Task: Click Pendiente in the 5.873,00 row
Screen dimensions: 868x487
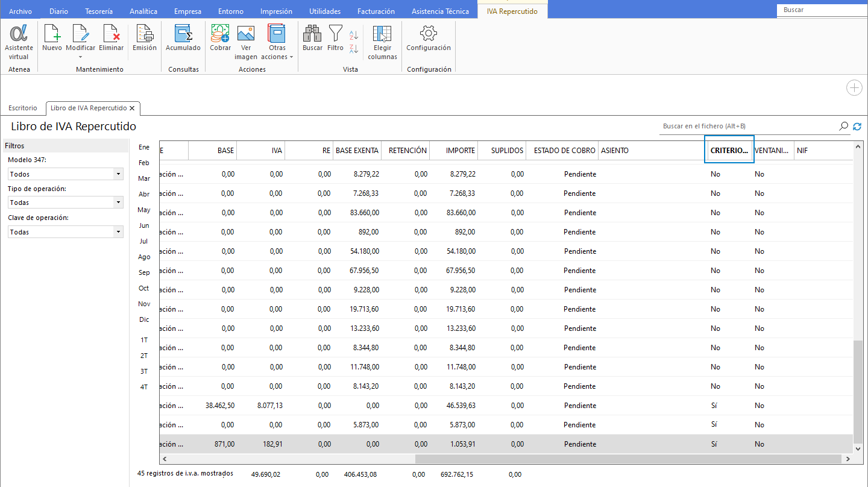Action: click(580, 425)
